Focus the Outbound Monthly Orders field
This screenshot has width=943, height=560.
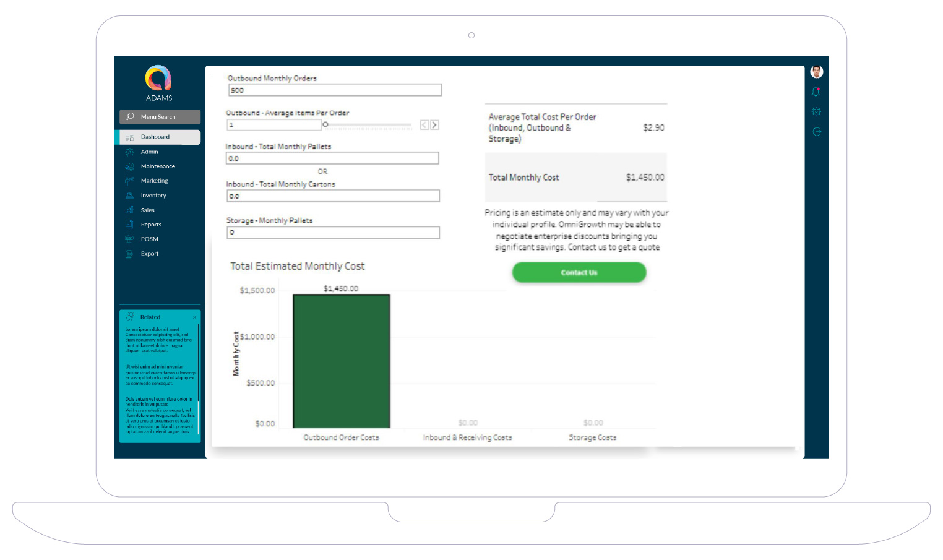coord(334,90)
